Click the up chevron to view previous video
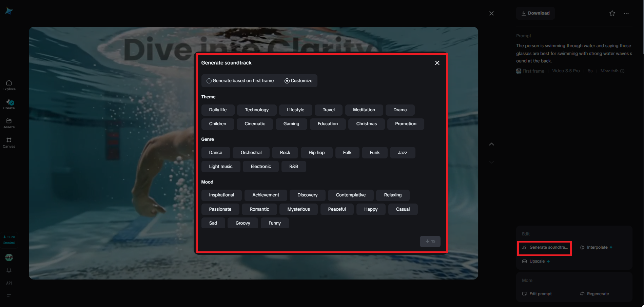 pyautogui.click(x=491, y=144)
